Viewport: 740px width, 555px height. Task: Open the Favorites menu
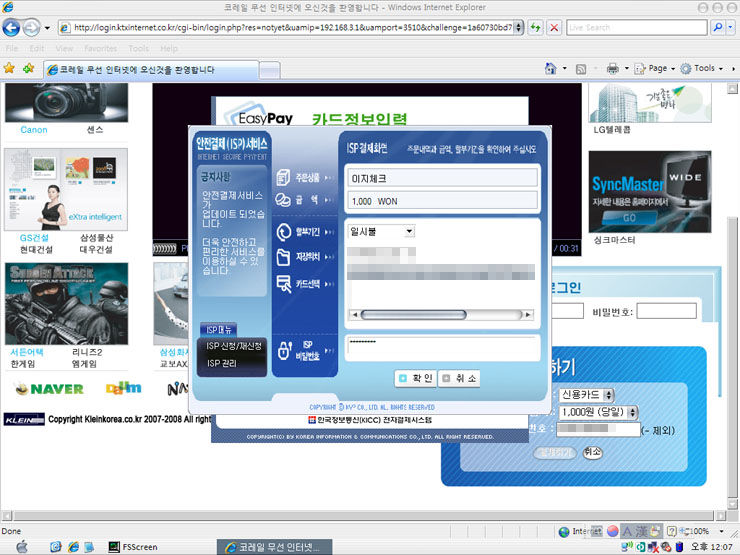pos(101,48)
